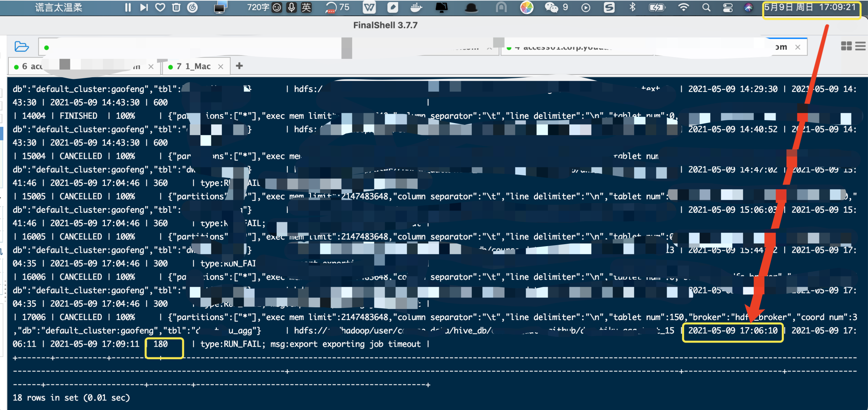Toggle microphone input in menu bar
868x410 pixels.
coord(291,7)
